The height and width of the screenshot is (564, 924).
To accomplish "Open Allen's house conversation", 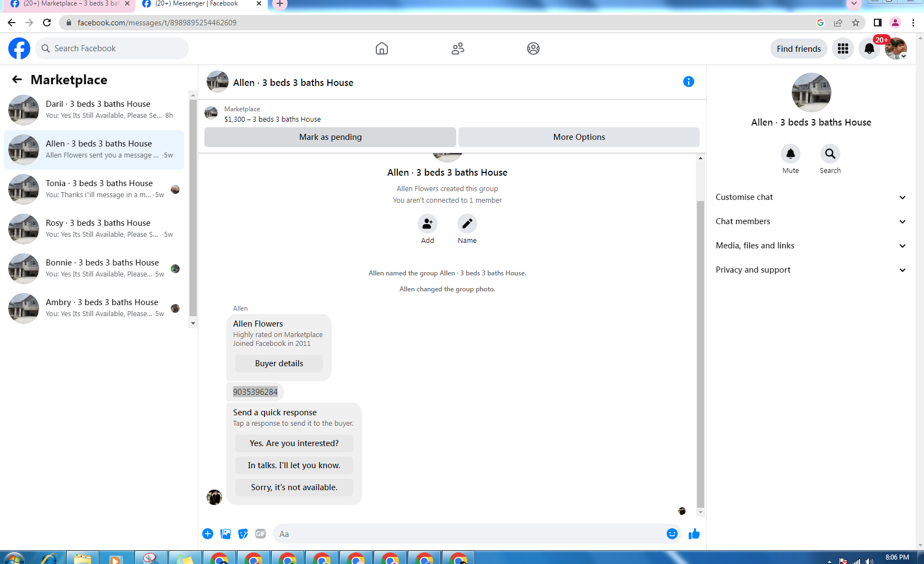I will 94,149.
